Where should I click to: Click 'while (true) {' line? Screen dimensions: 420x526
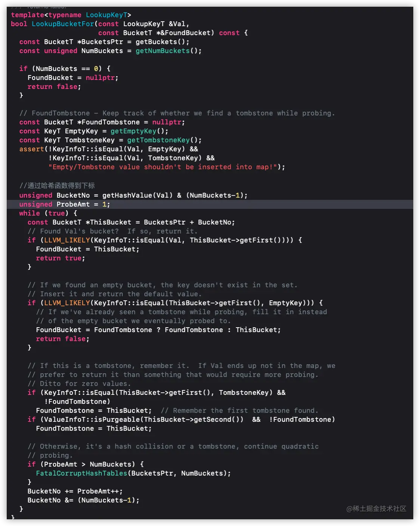(48, 213)
